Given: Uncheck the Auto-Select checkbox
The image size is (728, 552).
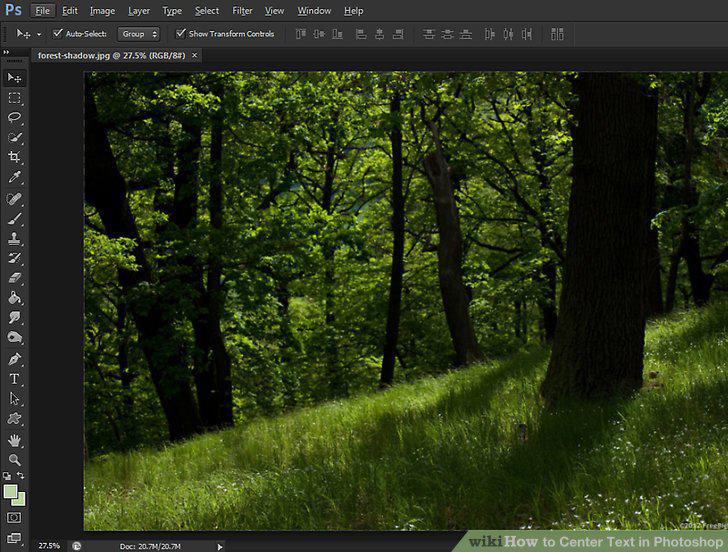Looking at the screenshot, I should [x=58, y=33].
